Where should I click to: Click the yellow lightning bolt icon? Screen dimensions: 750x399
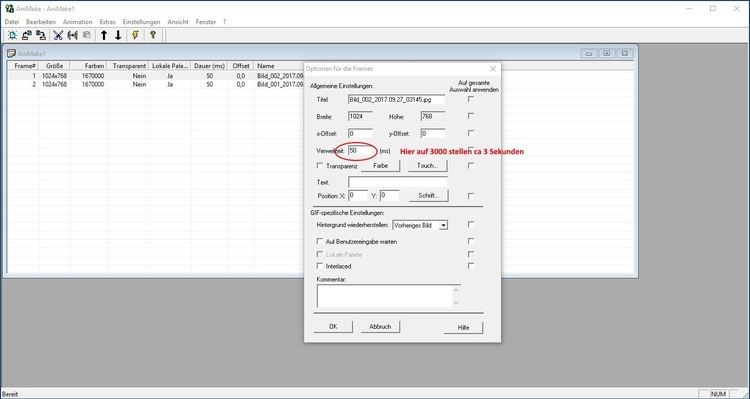(x=135, y=35)
